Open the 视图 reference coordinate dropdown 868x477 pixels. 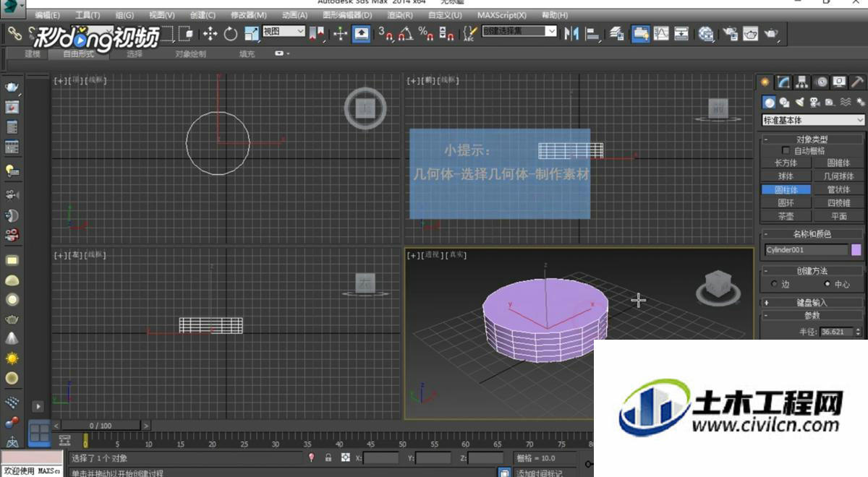[284, 31]
